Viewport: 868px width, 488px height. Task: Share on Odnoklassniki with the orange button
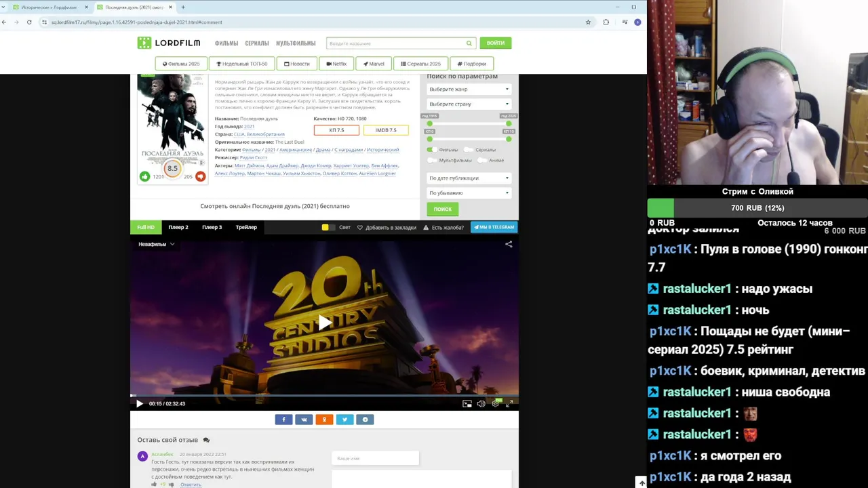coord(324,420)
